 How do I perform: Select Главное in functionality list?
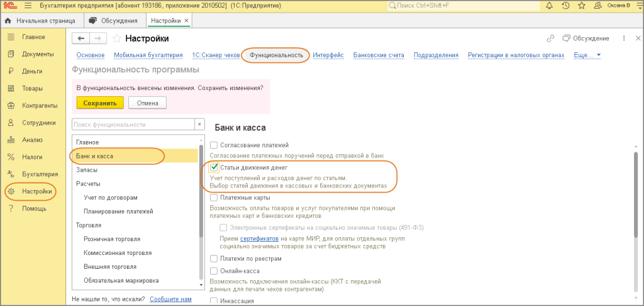click(135, 142)
